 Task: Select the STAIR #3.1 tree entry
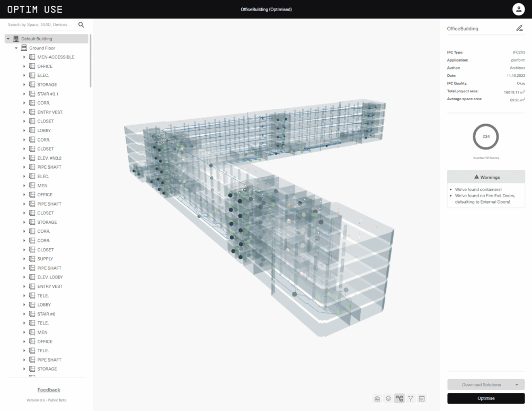tap(48, 94)
